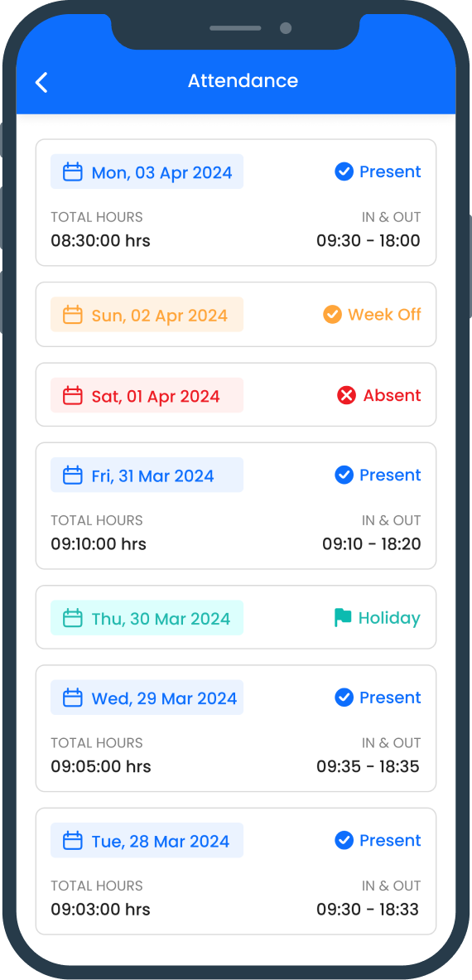Select 09:10:00 hrs total hours entry
472x980 pixels.
tap(99, 543)
